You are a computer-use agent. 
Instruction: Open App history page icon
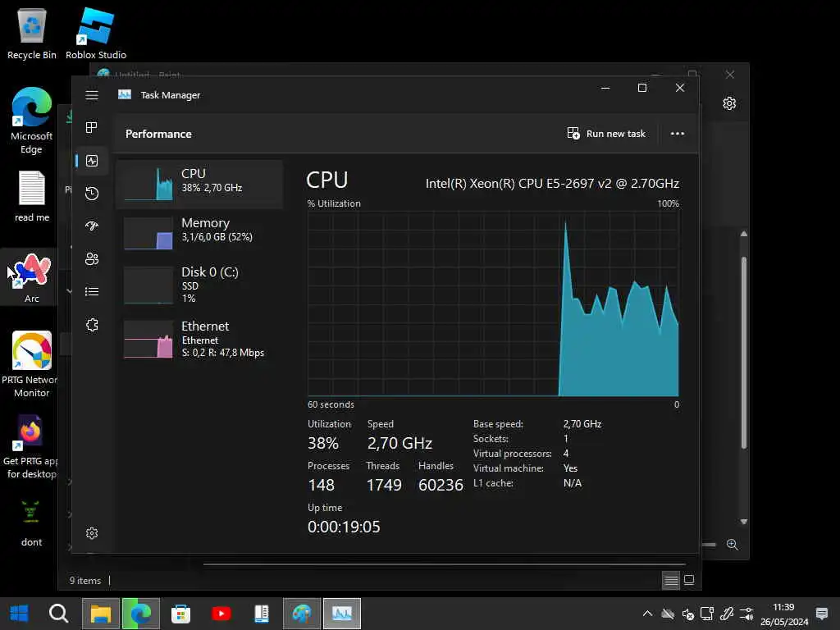pos(92,194)
